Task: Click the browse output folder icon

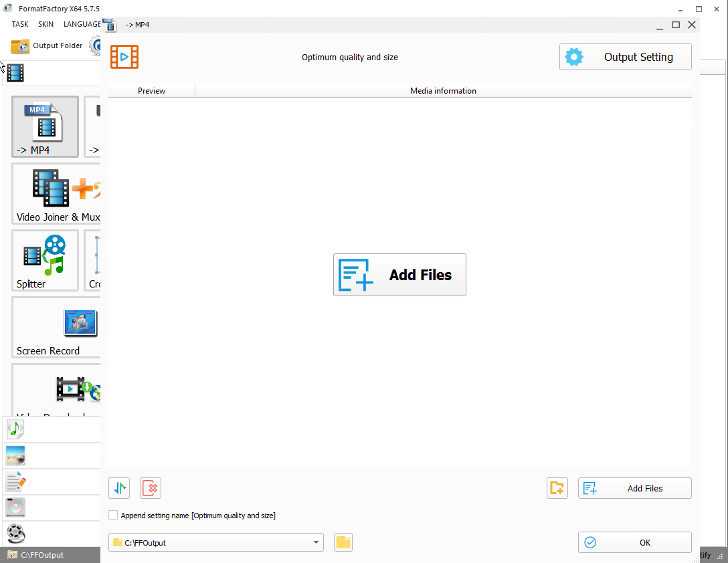Action: click(x=343, y=542)
